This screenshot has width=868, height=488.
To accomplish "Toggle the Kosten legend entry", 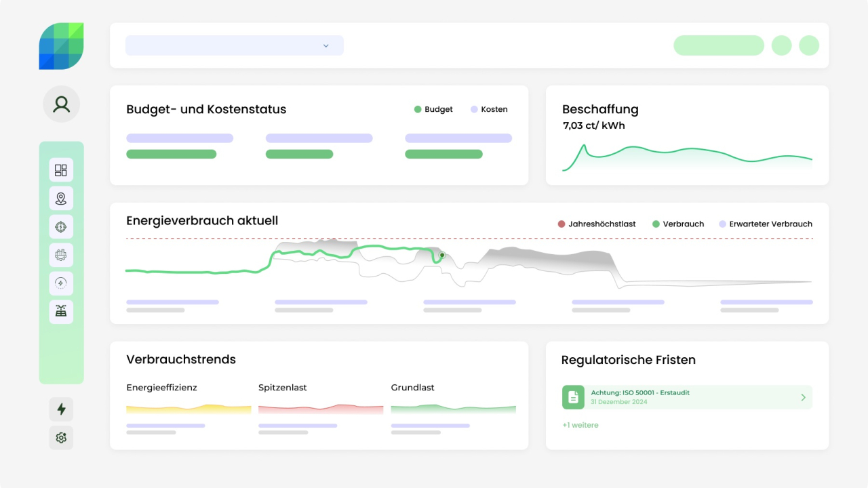I will 489,109.
